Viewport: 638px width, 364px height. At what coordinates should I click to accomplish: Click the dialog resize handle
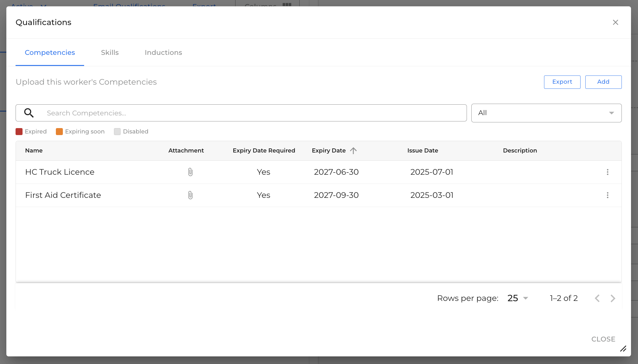click(623, 349)
